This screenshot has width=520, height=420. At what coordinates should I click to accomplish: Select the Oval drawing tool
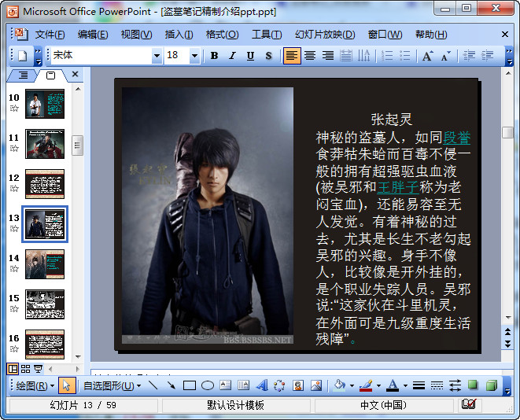coord(208,385)
